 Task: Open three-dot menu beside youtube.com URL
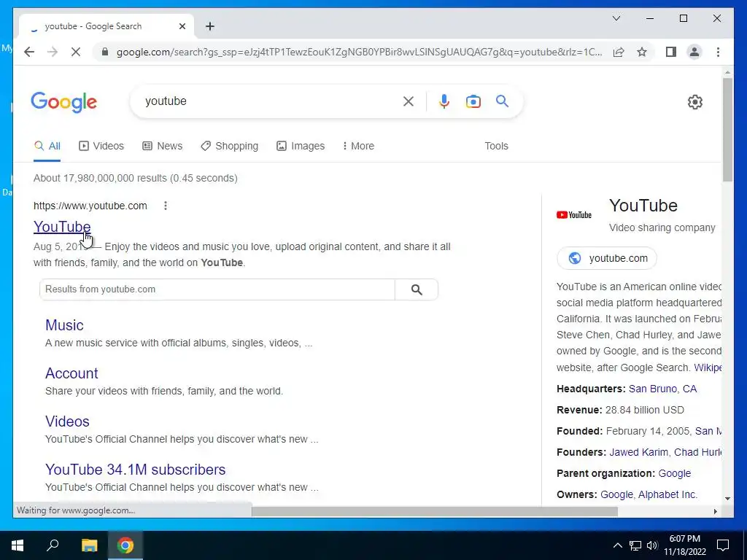pos(166,206)
